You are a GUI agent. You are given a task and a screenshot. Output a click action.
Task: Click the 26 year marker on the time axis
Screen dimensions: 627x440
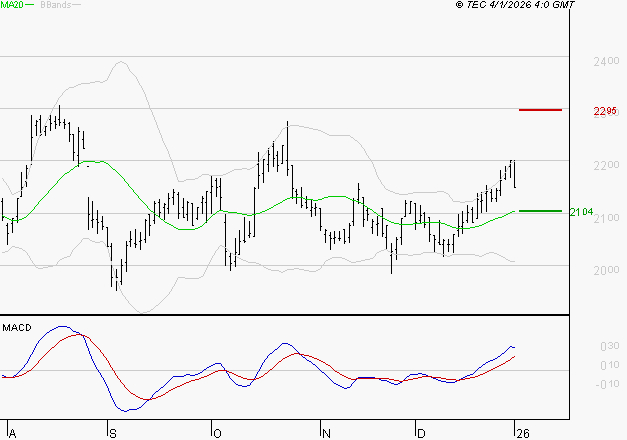[x=523, y=434]
